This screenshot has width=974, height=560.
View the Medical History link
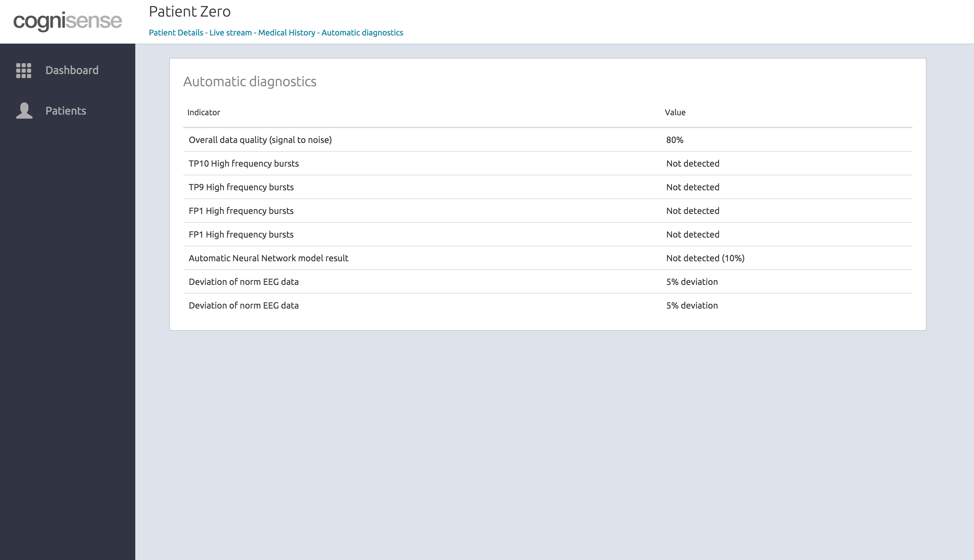pyautogui.click(x=286, y=33)
